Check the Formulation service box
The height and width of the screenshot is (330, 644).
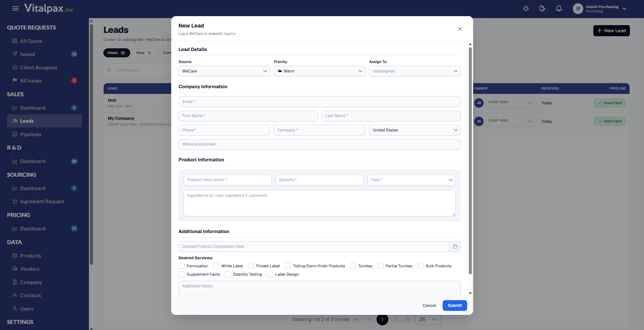[182, 266]
